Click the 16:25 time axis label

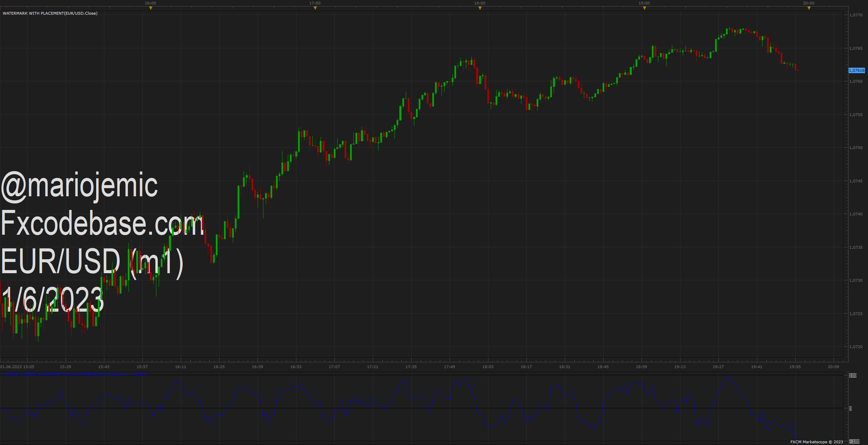pyautogui.click(x=219, y=367)
